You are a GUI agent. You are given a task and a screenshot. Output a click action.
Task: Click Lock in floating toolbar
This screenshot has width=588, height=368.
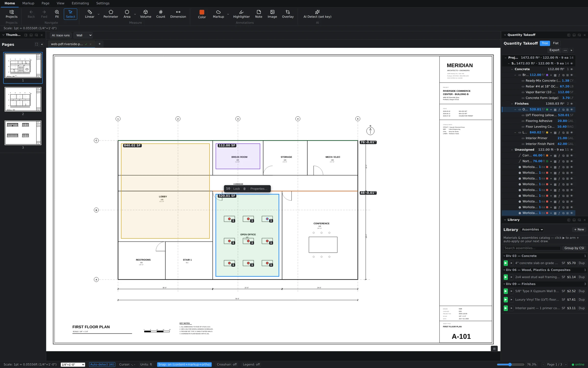point(236,189)
